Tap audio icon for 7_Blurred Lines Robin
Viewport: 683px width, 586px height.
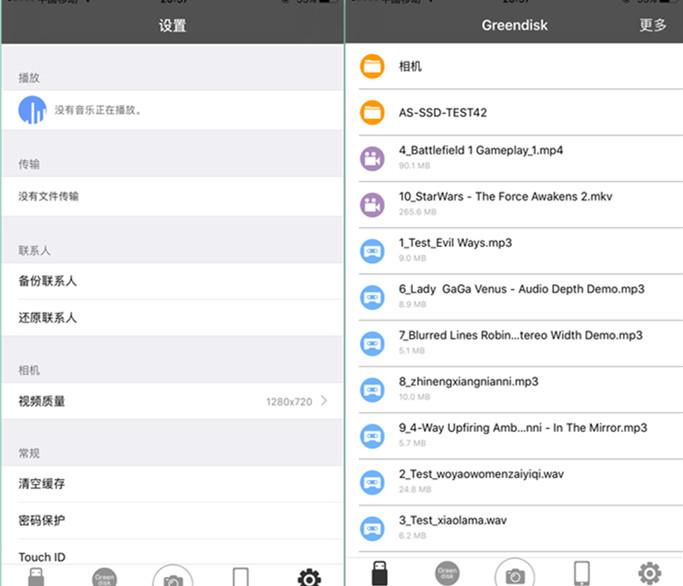point(372,343)
